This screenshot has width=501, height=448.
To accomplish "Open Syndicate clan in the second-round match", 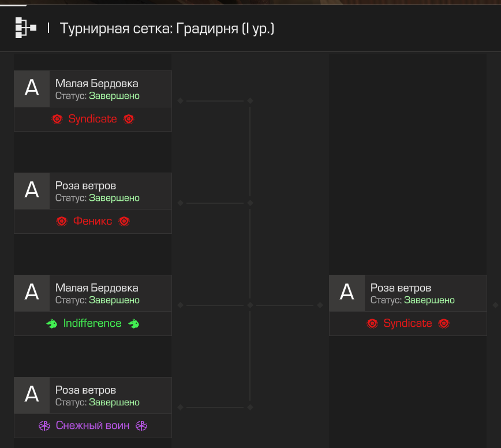I will (x=407, y=323).
